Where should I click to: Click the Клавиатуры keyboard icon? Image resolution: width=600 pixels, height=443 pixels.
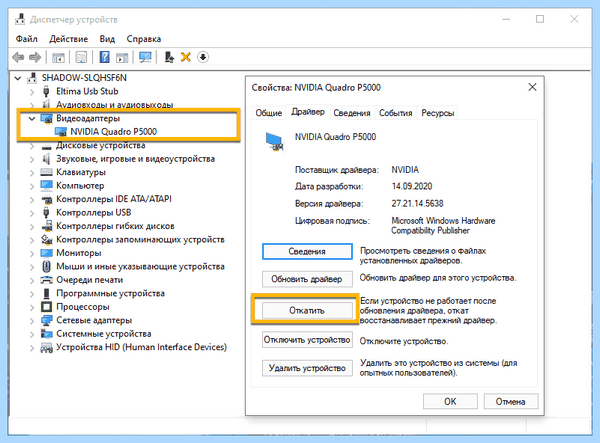tap(46, 172)
